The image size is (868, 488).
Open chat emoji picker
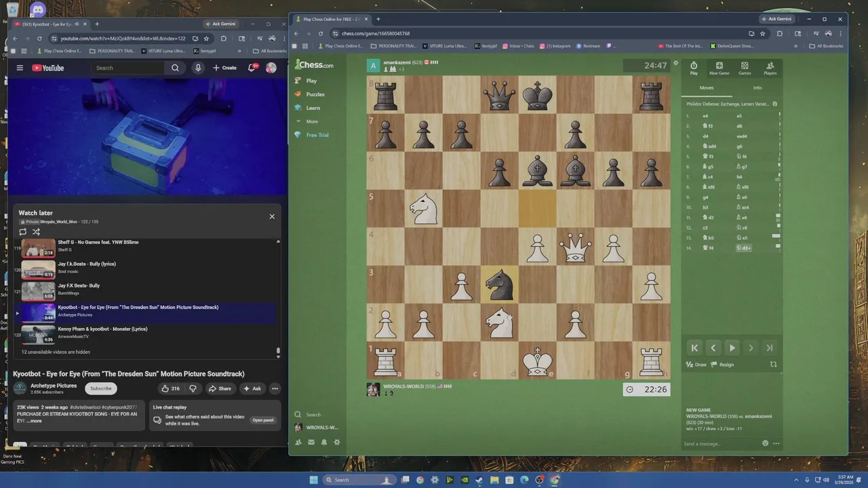(x=766, y=443)
